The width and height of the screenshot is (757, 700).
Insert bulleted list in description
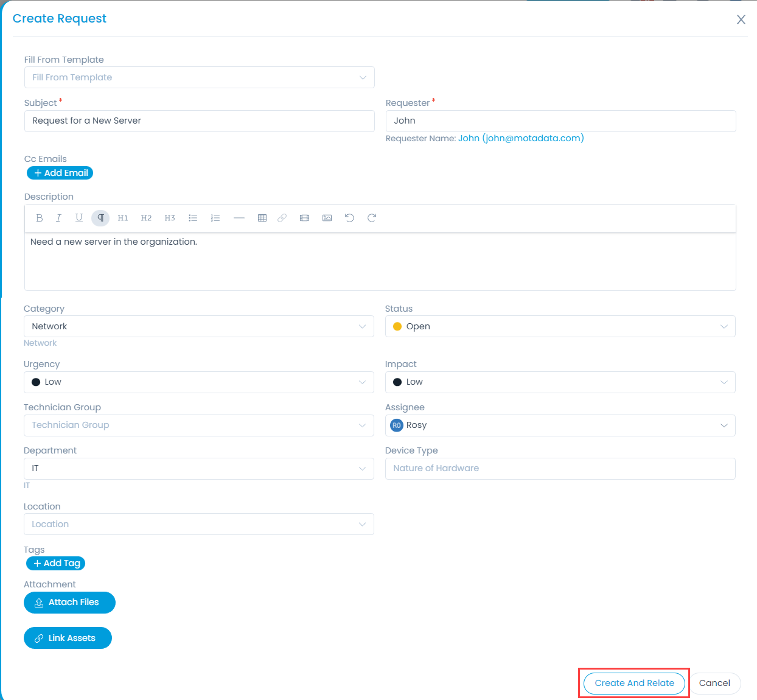[193, 218]
